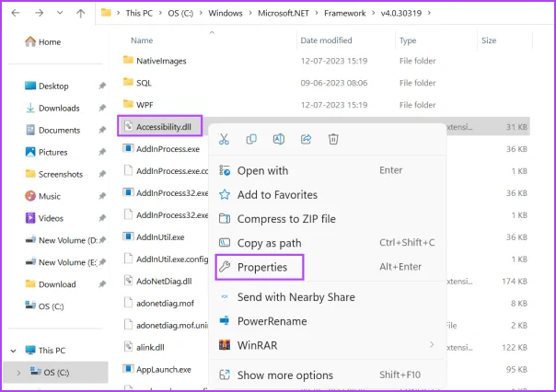
Task: Go back with the Back arrow
Action: [x=16, y=13]
